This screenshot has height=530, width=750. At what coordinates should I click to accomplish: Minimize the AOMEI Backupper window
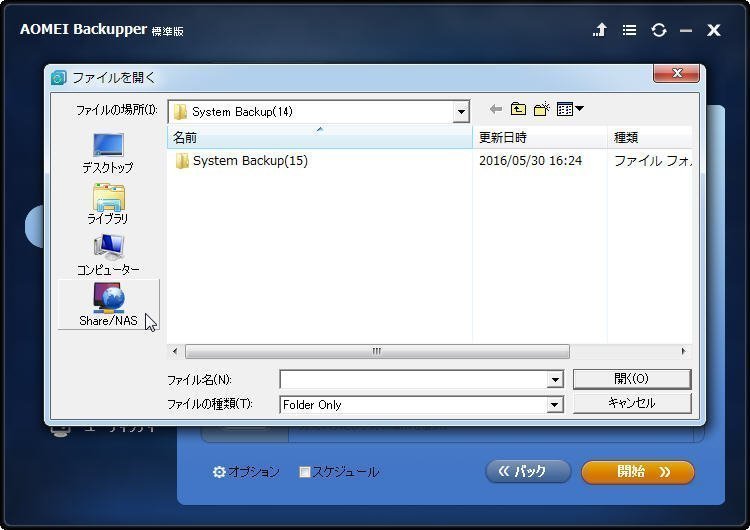click(x=686, y=31)
